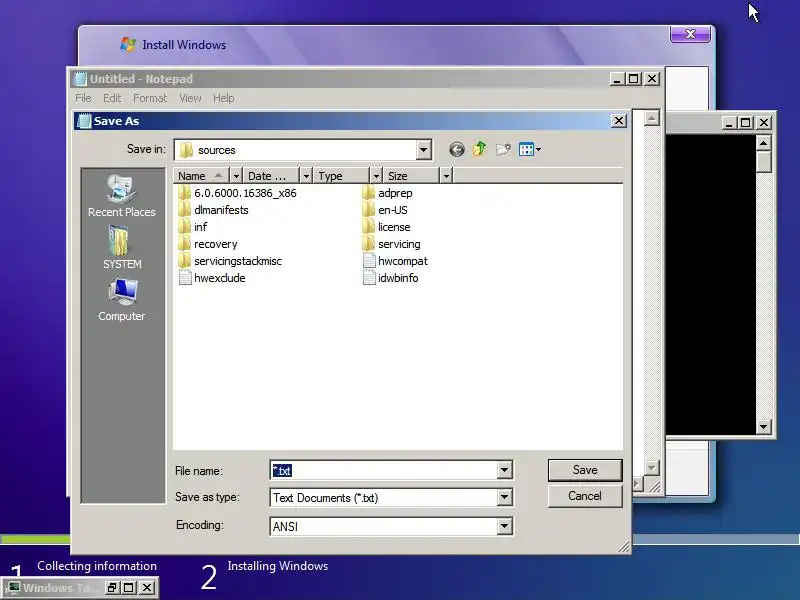Screen dimensions: 800x600
Task: Sort files by the Type column
Action: [341, 176]
